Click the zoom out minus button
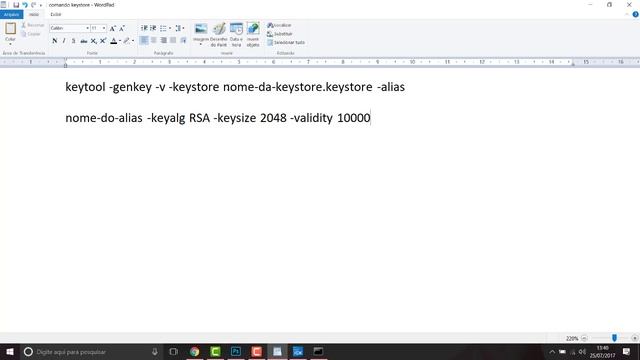The image size is (640, 360). 584,338
